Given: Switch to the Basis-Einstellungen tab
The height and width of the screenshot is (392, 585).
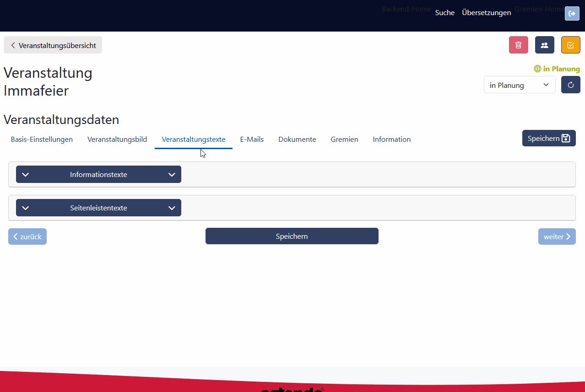Looking at the screenshot, I should coord(42,140).
